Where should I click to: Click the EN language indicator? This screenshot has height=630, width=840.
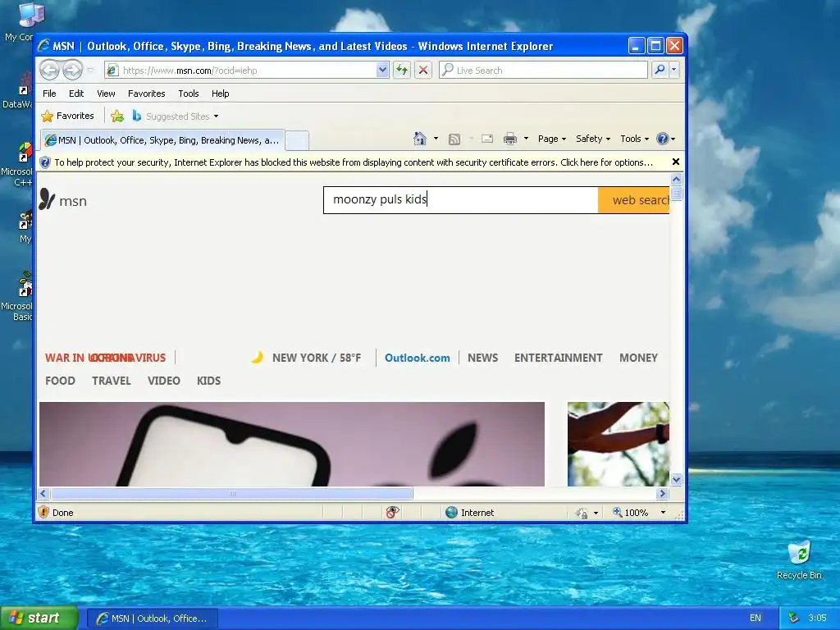756,618
